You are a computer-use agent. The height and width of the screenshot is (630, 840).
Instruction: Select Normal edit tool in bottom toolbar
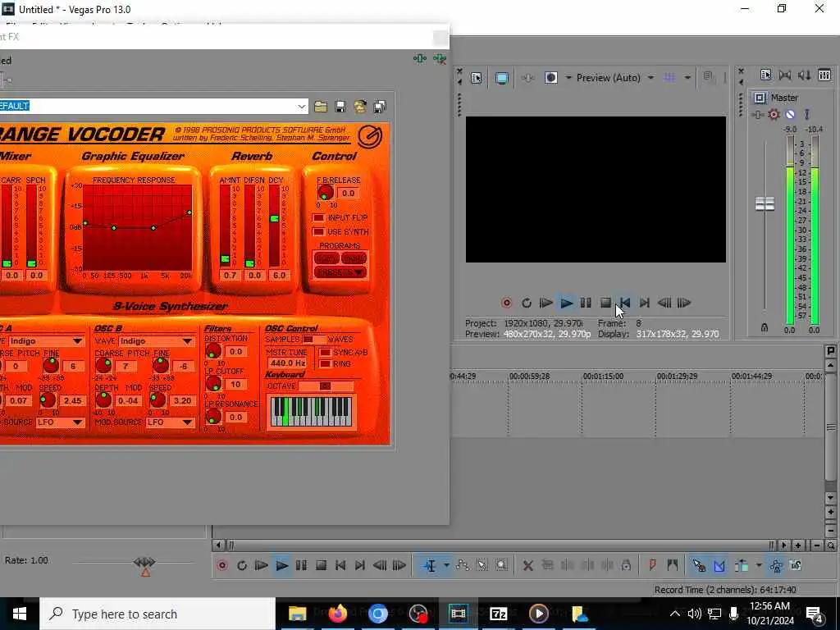tap(430, 566)
